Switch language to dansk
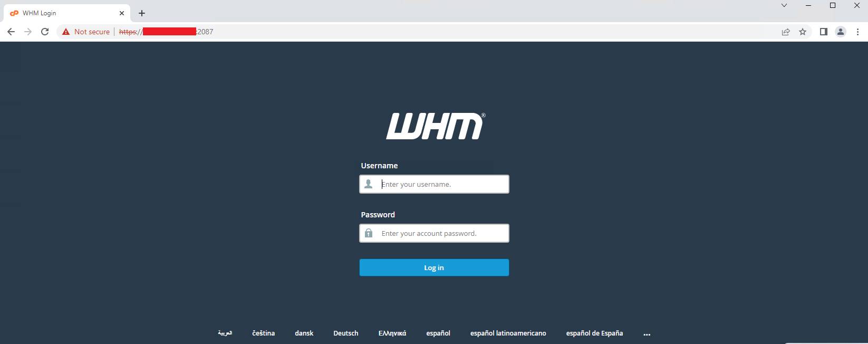This screenshot has height=344, width=868. tap(304, 333)
